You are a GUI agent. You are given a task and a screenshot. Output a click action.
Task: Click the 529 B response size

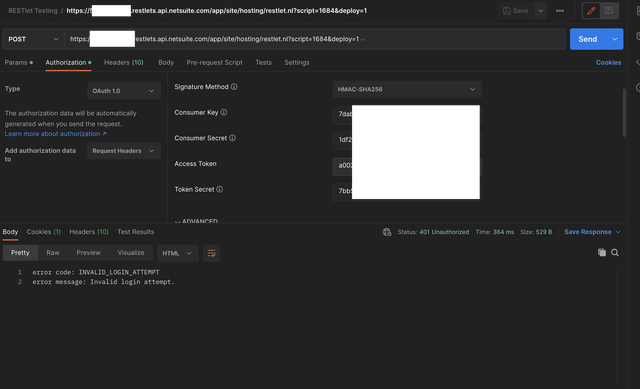544,232
